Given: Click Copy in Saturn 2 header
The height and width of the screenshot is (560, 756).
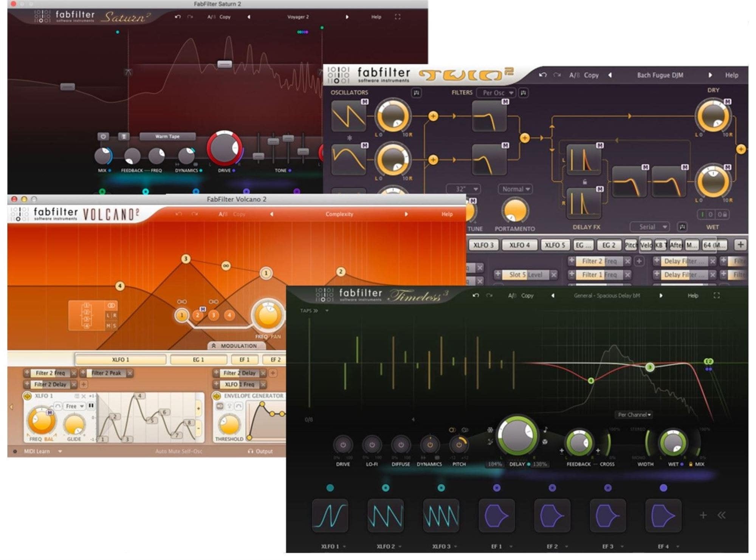Looking at the screenshot, I should (225, 17).
